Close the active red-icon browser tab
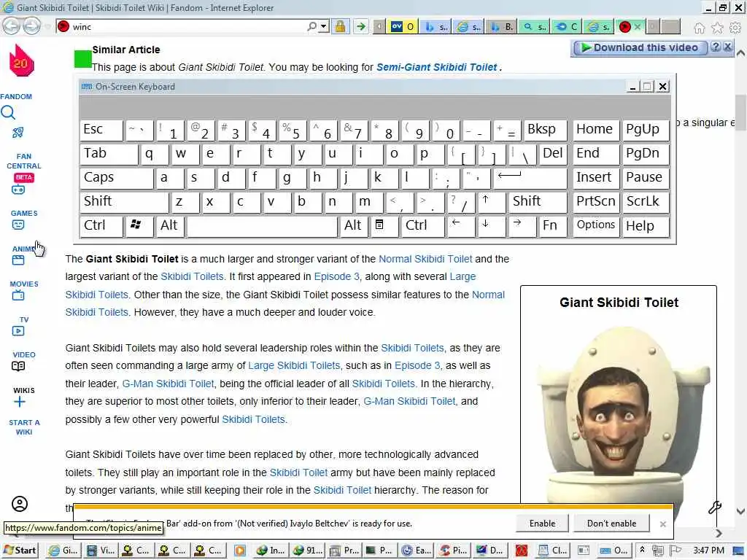Screen dimensions: 747x560 click(x=638, y=27)
